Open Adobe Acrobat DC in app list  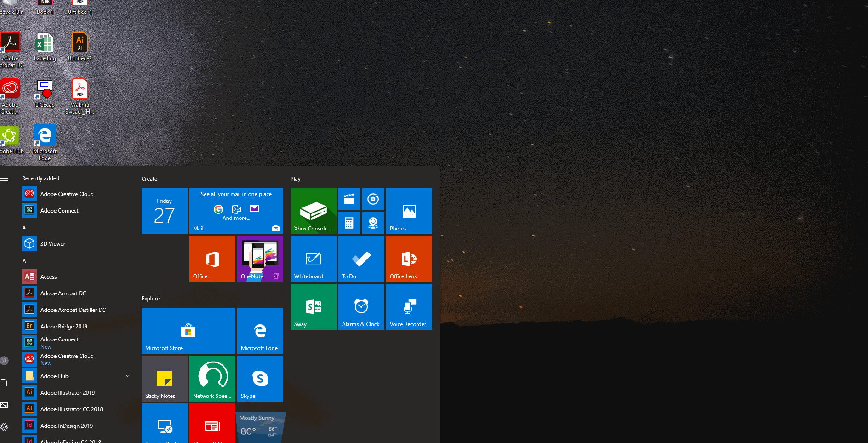tap(77, 293)
